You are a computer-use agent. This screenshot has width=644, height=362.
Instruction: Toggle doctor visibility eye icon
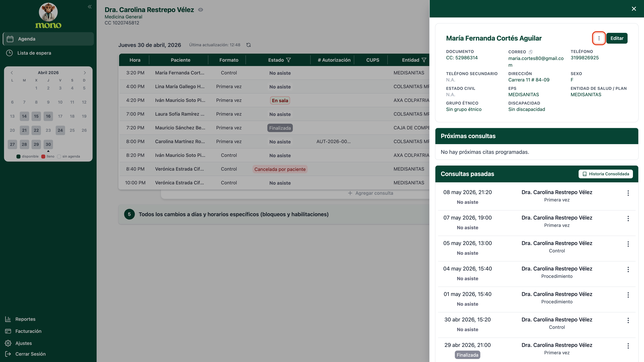pyautogui.click(x=201, y=10)
